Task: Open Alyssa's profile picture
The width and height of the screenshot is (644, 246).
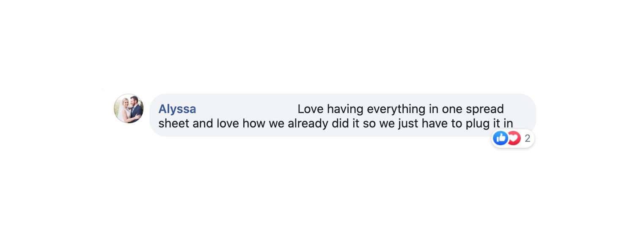Action: point(129,108)
